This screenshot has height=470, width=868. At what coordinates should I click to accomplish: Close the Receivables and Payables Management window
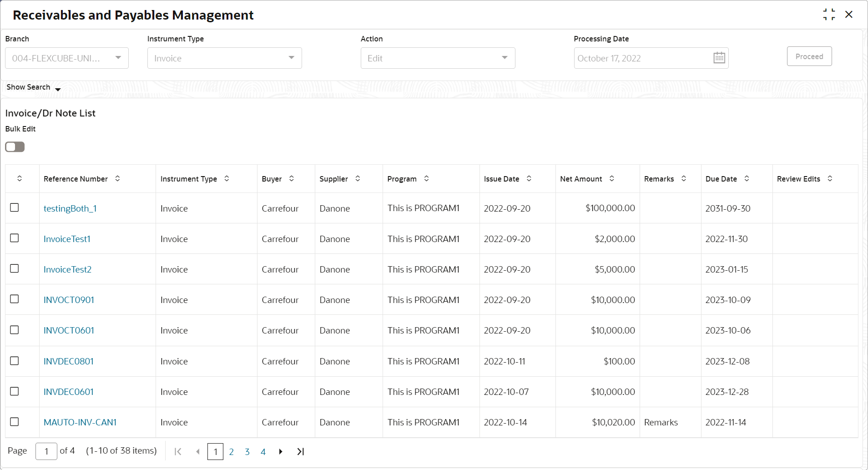click(849, 15)
